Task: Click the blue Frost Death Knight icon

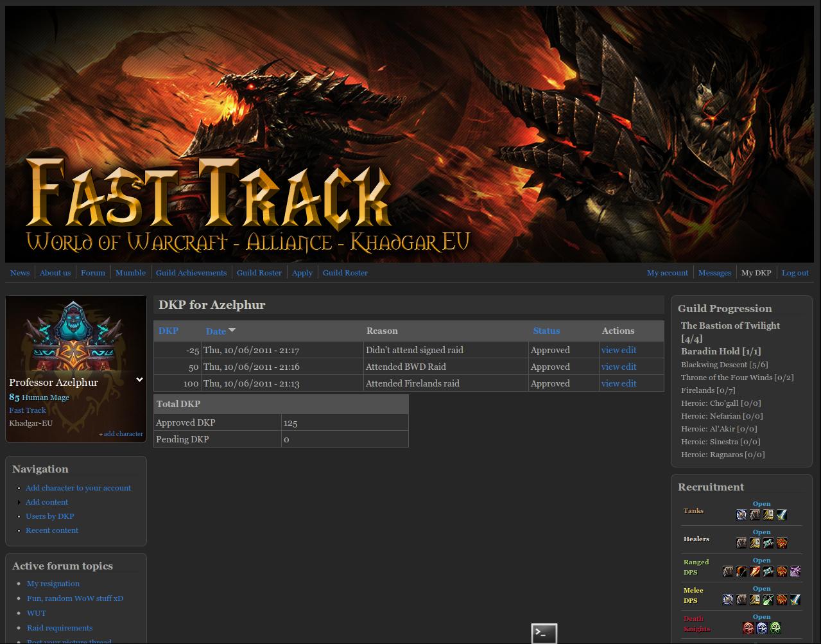Action: (761, 628)
